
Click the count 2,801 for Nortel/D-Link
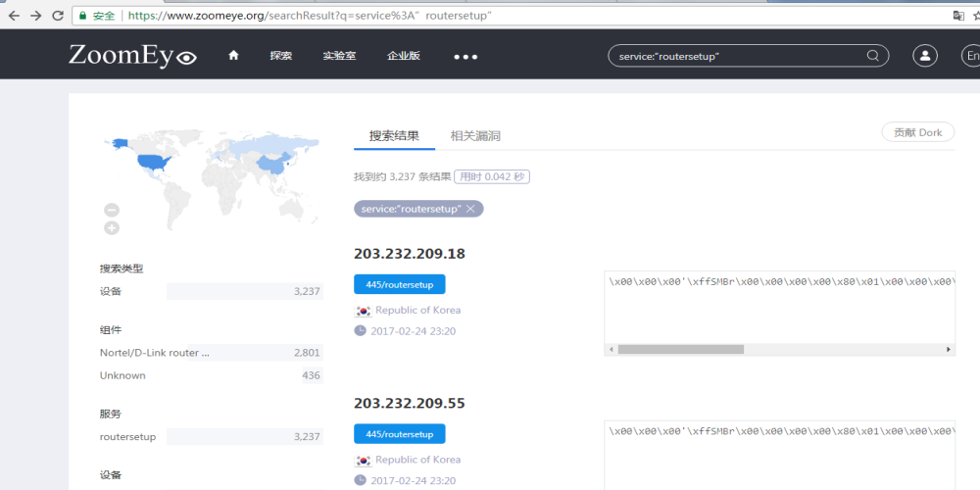click(307, 353)
